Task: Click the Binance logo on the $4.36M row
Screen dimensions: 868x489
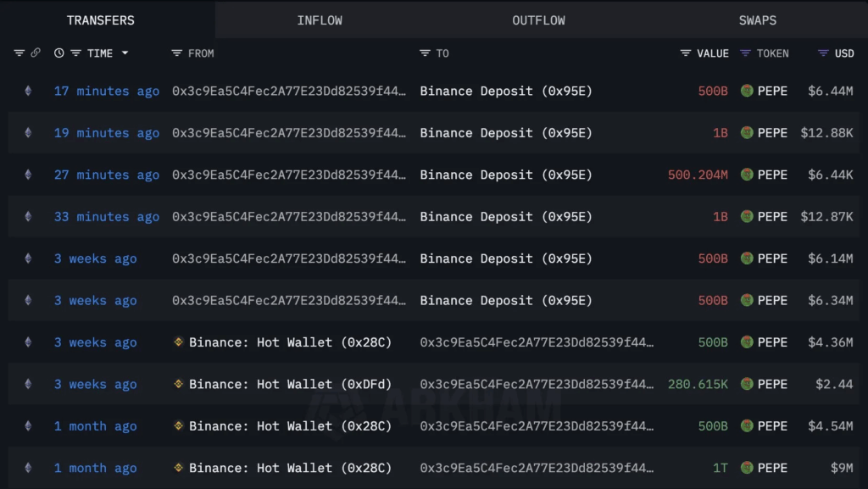Action: [x=178, y=342]
